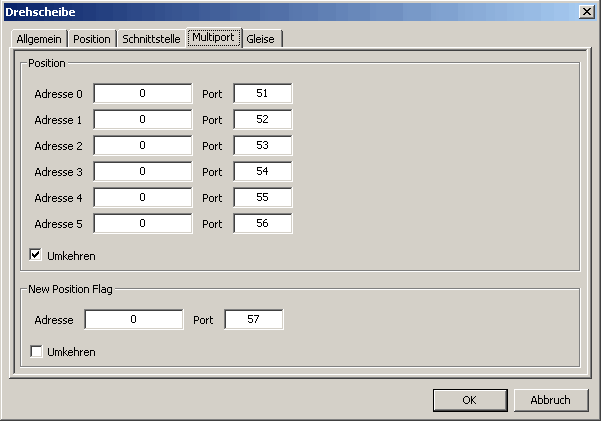Viewport: 601px width, 421px height.
Task: Focus the Adresse 1 text field
Action: 142,119
